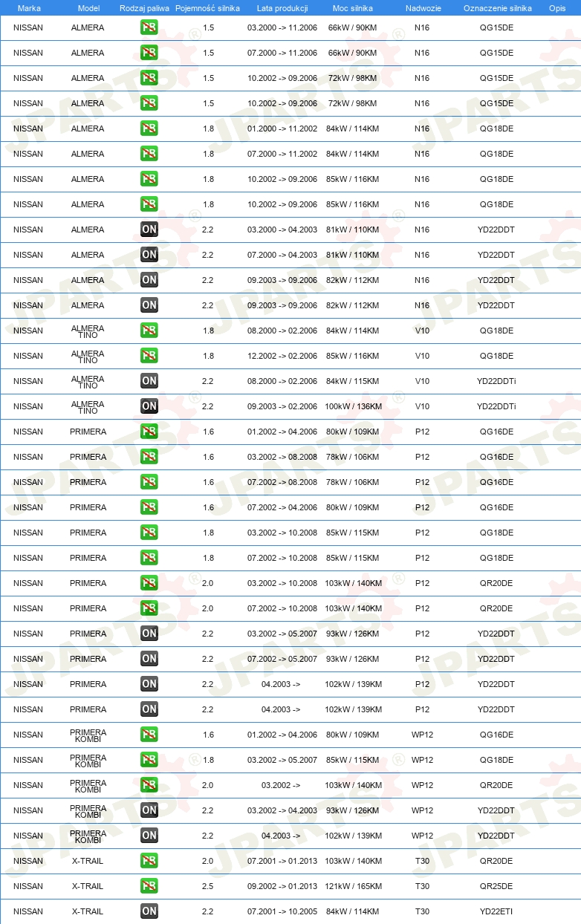Select X-TRAIL model cell in QR20DE row

tap(88, 861)
